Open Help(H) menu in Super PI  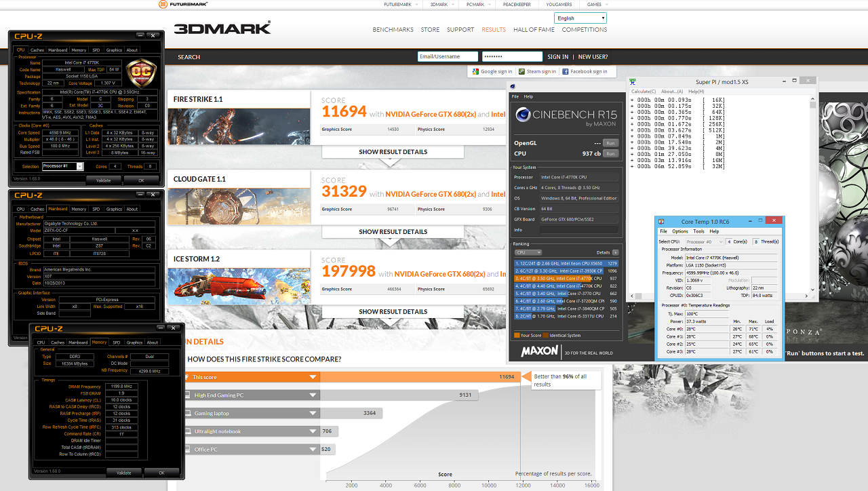pyautogui.click(x=696, y=92)
